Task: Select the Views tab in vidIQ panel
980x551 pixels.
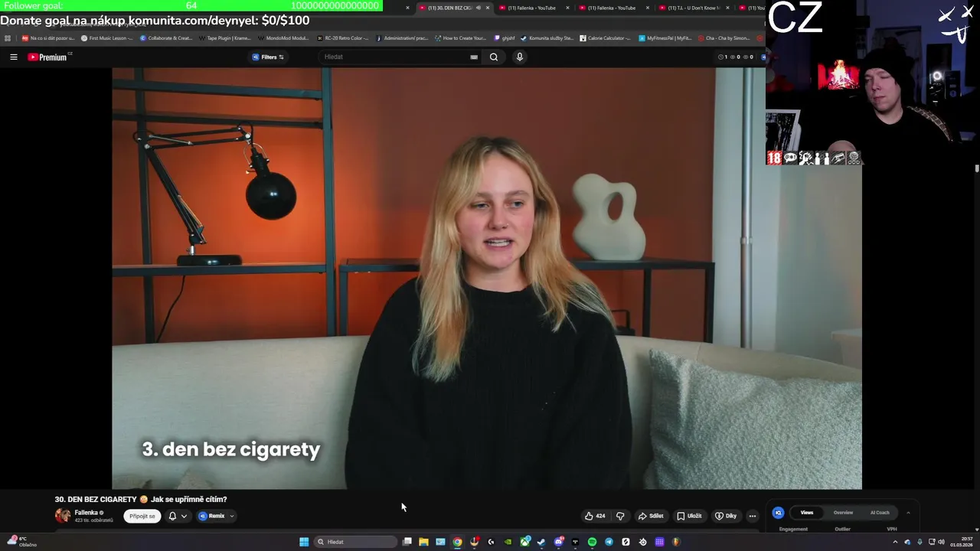Action: (x=807, y=513)
